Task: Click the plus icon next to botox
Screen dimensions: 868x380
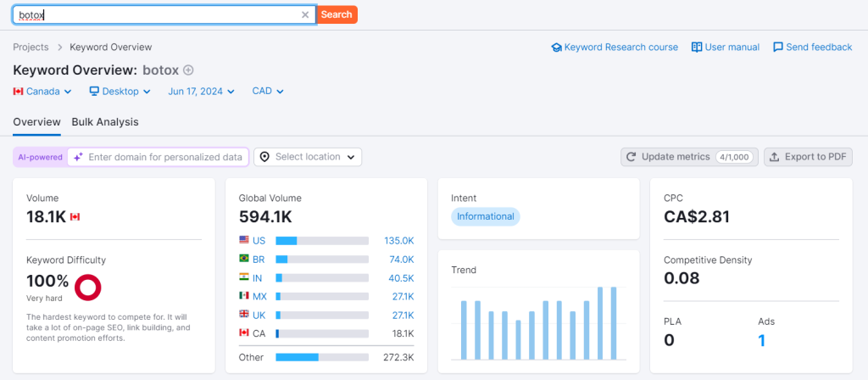Action: click(x=188, y=70)
